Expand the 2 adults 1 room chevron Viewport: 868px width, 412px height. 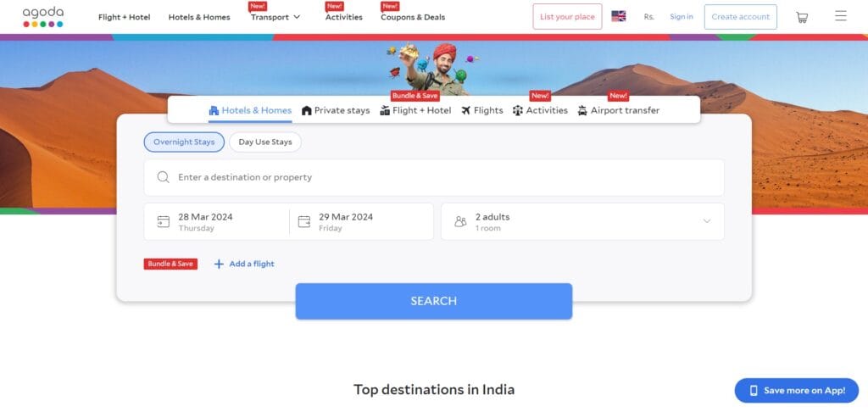[706, 221]
